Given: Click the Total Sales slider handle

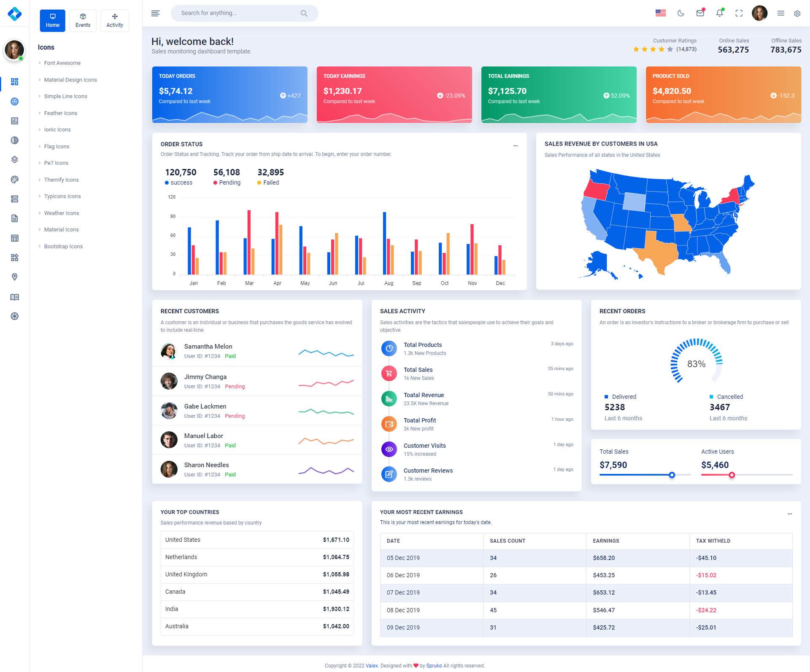Looking at the screenshot, I should coord(672,475).
